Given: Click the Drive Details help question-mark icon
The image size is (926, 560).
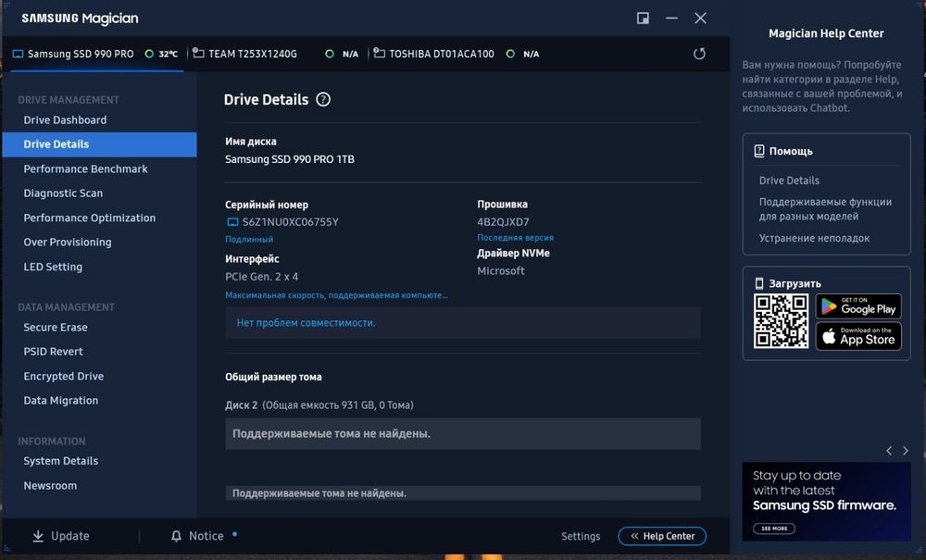Looking at the screenshot, I should click(x=323, y=99).
